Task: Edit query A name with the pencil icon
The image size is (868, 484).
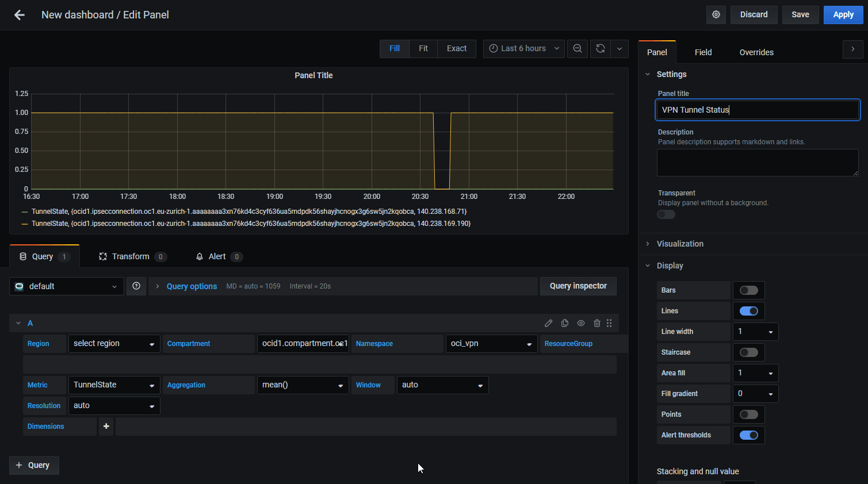Action: click(548, 323)
